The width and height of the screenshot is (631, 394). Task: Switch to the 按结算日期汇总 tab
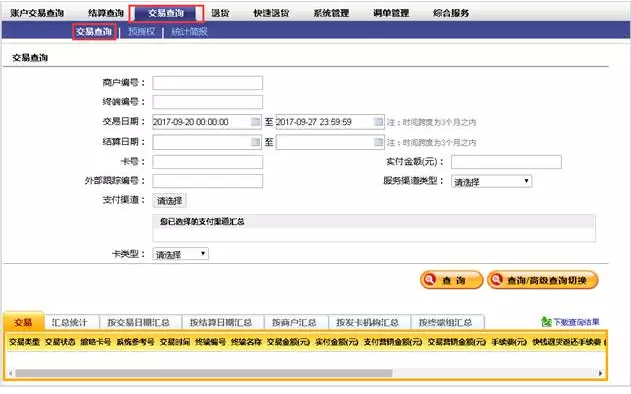coord(221,322)
